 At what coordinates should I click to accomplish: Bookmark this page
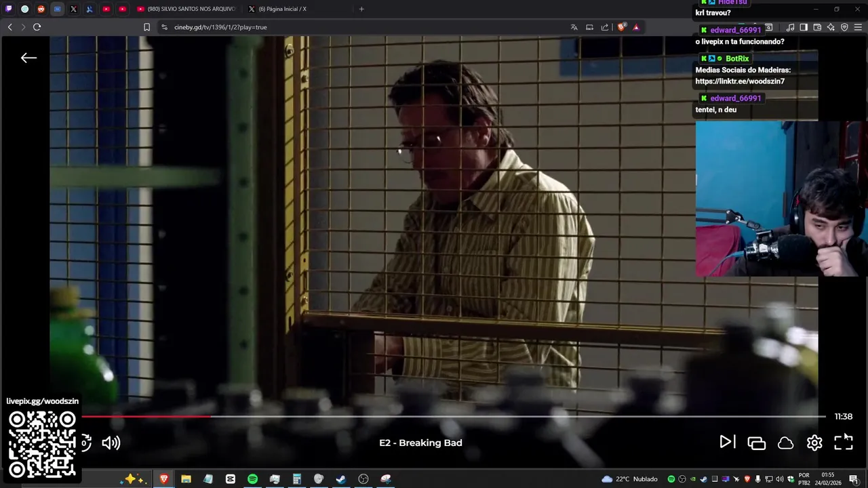146,27
